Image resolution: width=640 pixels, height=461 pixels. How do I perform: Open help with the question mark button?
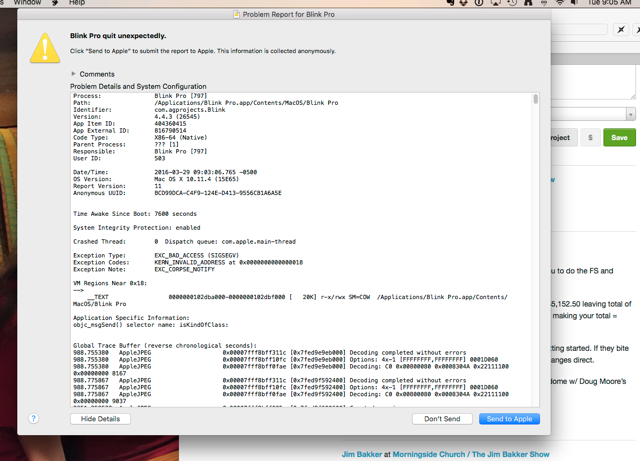click(33, 418)
